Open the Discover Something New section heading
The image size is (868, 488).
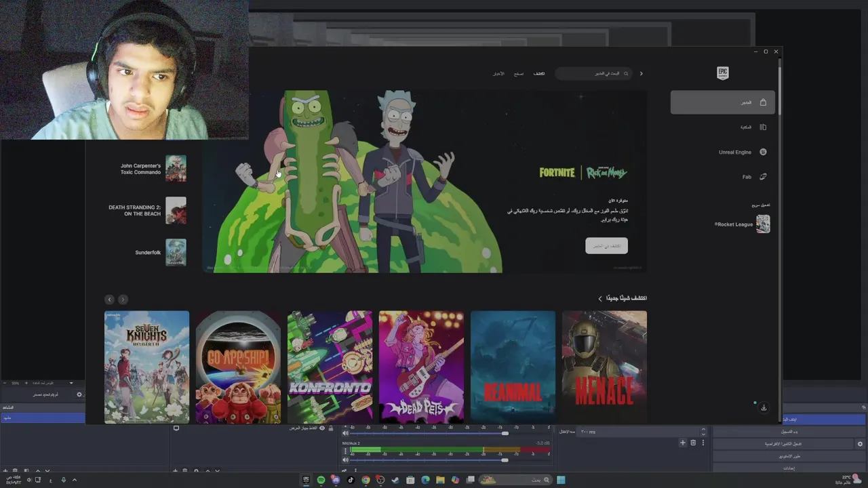[623, 298]
